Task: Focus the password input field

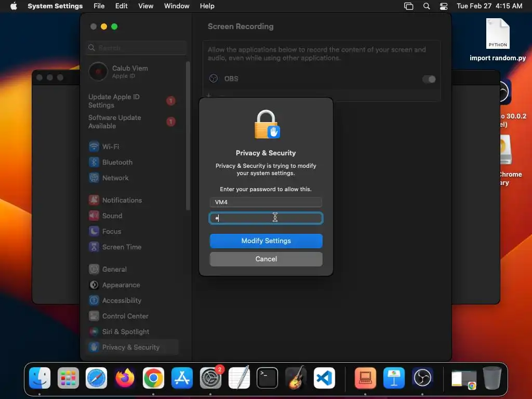Action: click(x=266, y=218)
